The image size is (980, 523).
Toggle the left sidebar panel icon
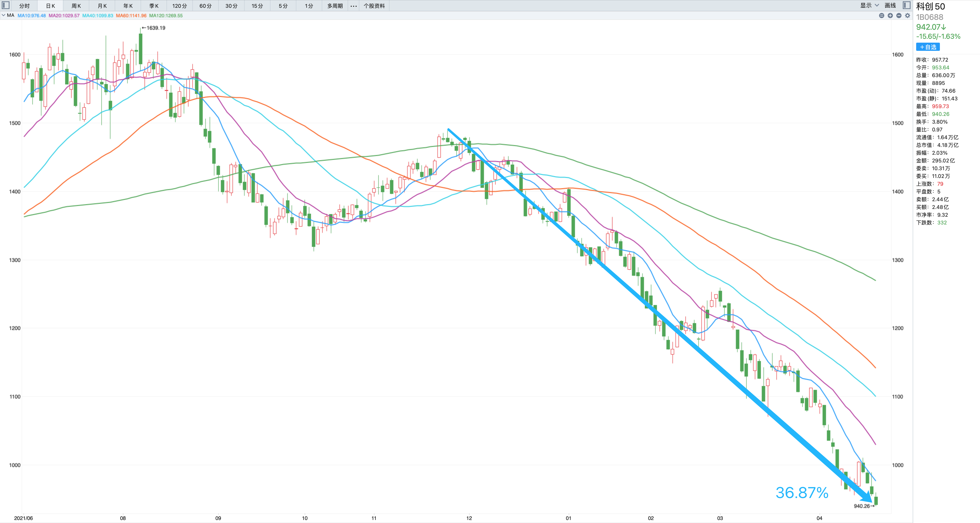(x=6, y=5)
